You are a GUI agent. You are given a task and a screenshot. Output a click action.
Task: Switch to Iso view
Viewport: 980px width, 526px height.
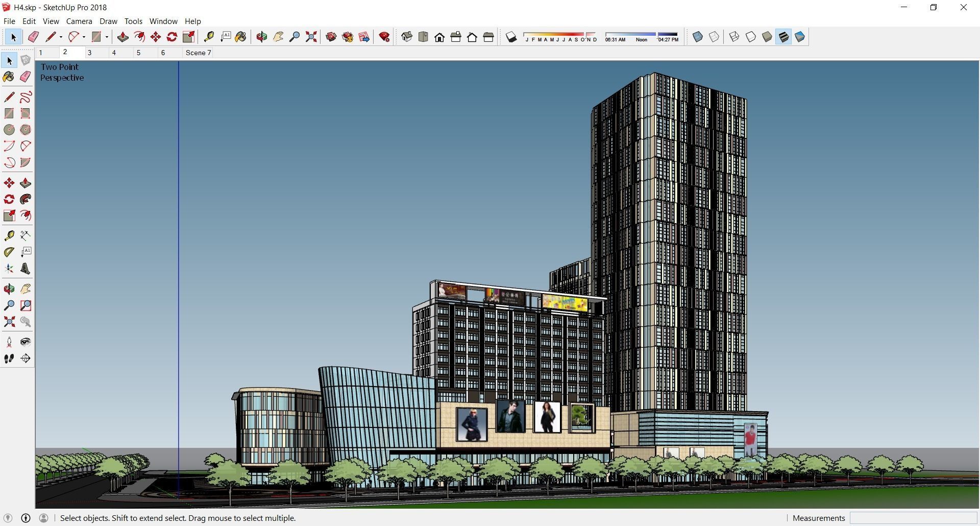(x=407, y=37)
